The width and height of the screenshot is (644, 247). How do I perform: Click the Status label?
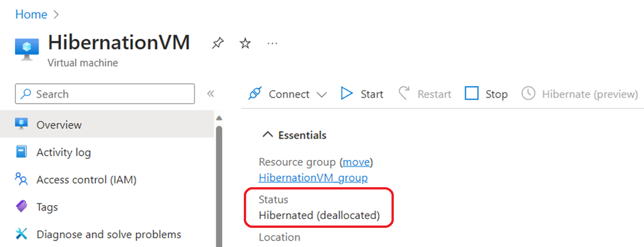(x=273, y=200)
